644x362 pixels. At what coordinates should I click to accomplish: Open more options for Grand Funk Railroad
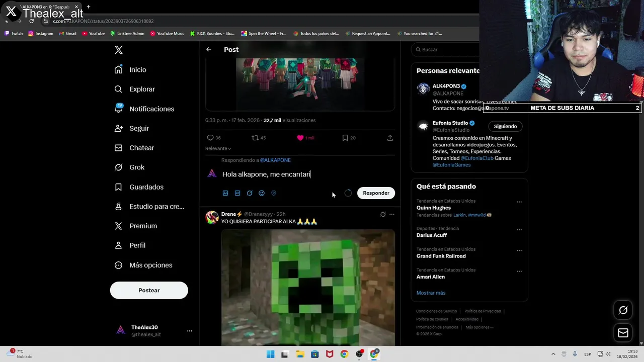pos(519,250)
